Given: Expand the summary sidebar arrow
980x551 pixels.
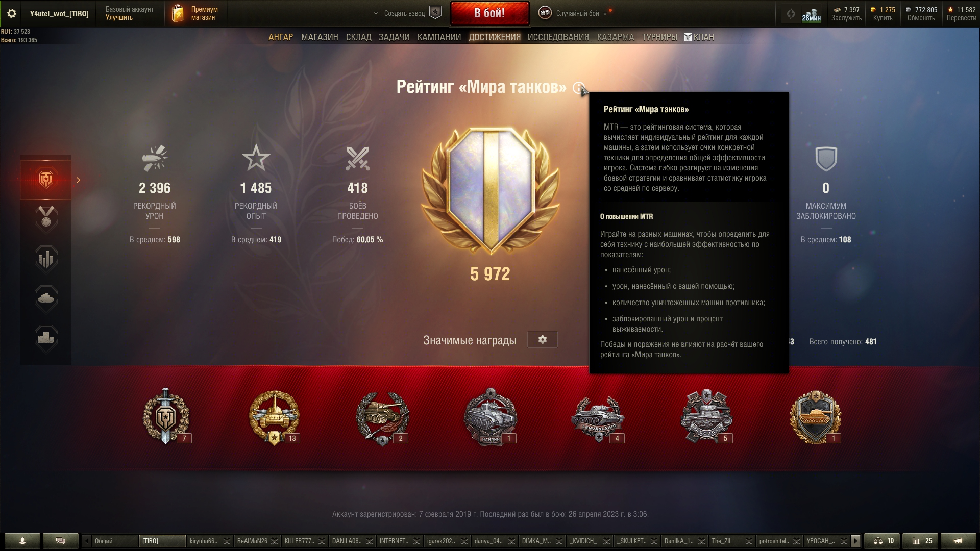Looking at the screenshot, I should [x=78, y=180].
